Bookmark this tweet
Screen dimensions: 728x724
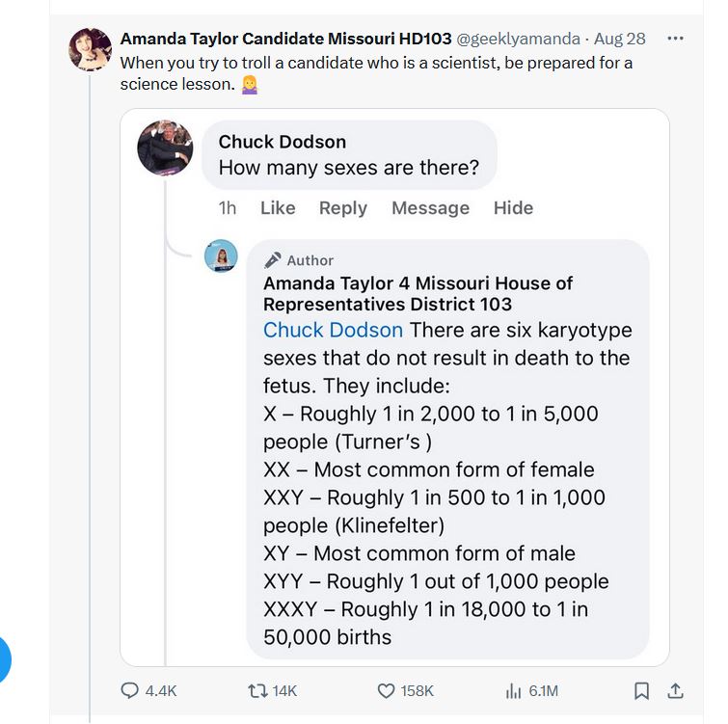tap(641, 690)
